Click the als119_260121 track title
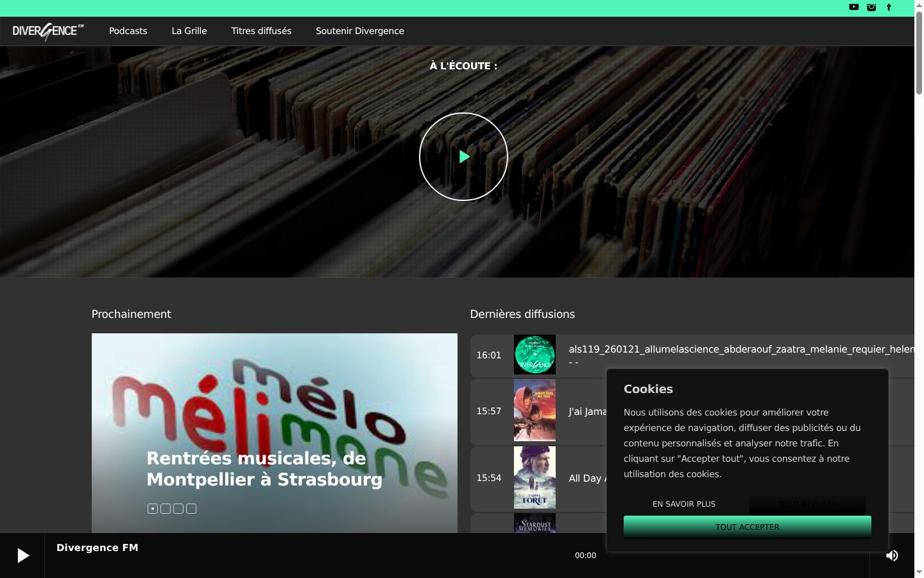The height and width of the screenshot is (578, 924). [741, 349]
